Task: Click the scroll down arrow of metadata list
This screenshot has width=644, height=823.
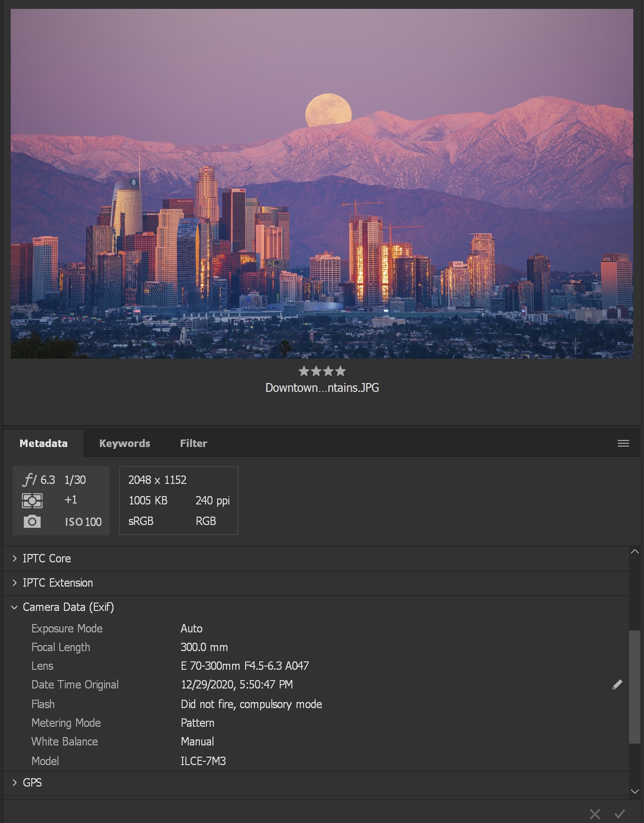Action: [x=635, y=791]
